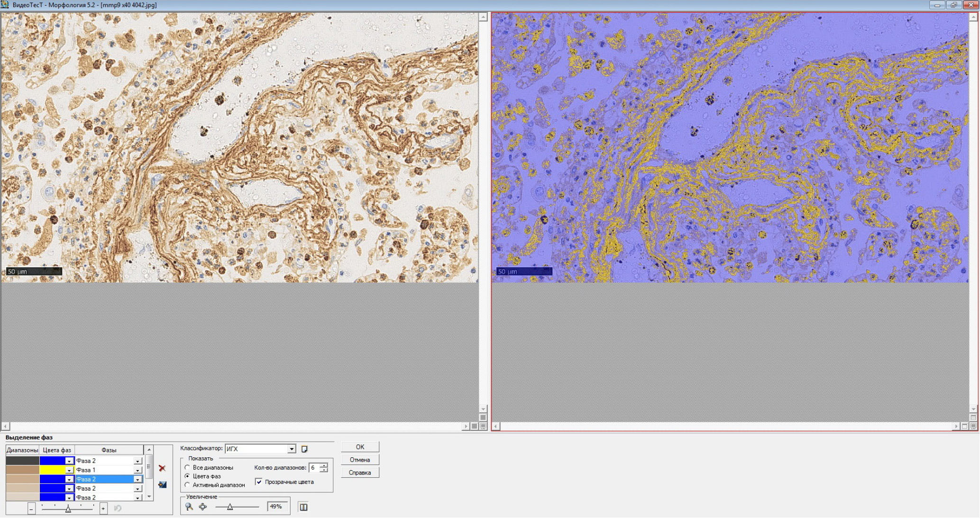
Task: Increase 'Кол-во диапазонов' with up arrow
Action: pos(324,465)
